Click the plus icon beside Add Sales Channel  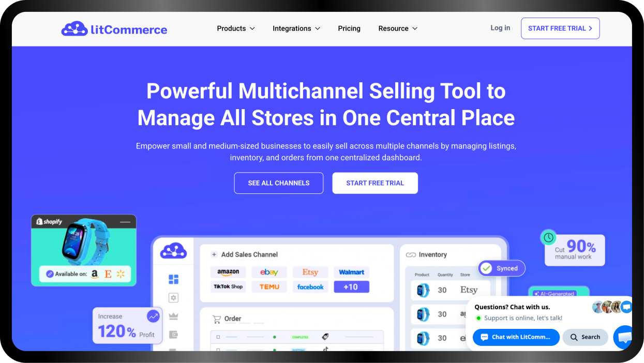(214, 254)
